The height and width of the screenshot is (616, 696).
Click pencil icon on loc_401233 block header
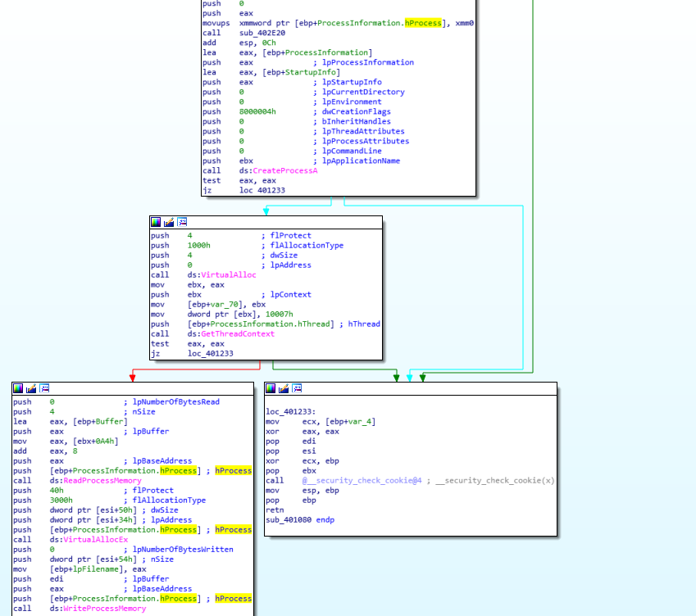(284, 388)
